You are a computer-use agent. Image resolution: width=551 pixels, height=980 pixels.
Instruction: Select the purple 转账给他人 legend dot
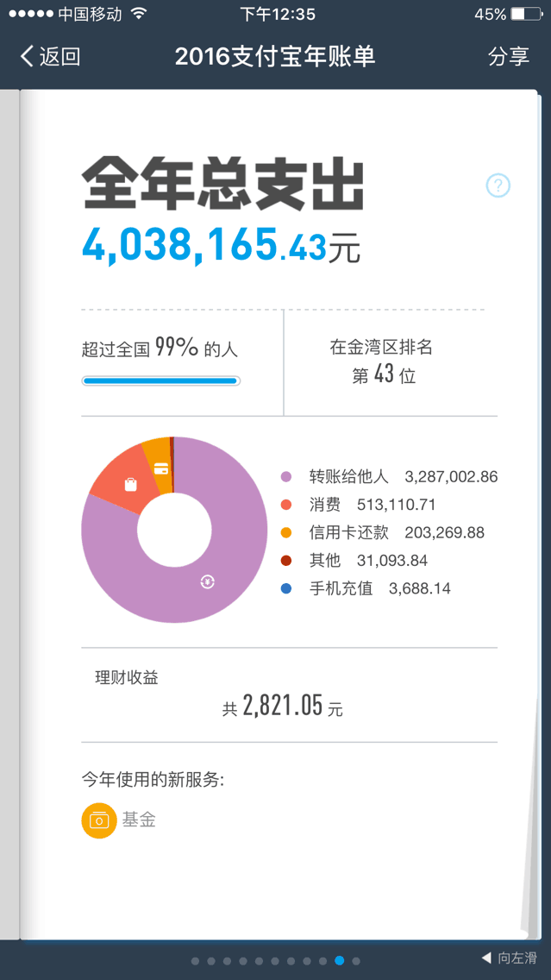point(286,477)
